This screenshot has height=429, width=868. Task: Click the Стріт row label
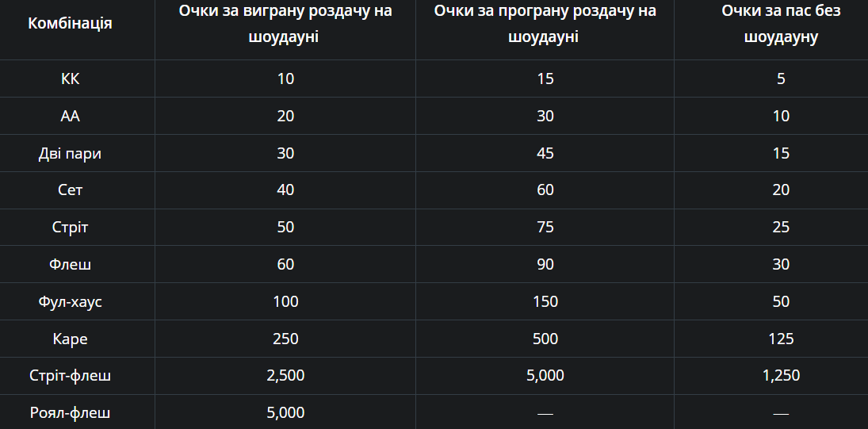coord(70,228)
